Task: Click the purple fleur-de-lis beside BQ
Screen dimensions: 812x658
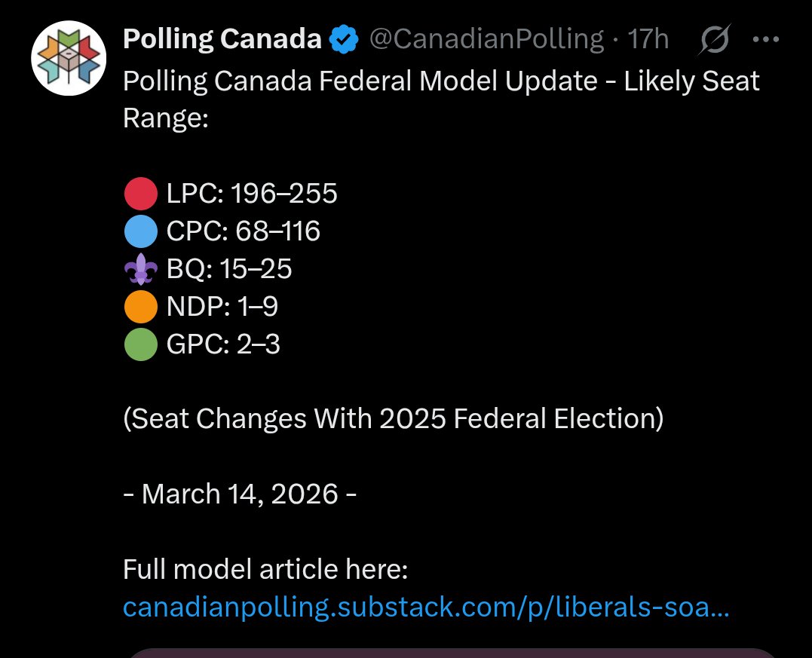Action: 141,269
